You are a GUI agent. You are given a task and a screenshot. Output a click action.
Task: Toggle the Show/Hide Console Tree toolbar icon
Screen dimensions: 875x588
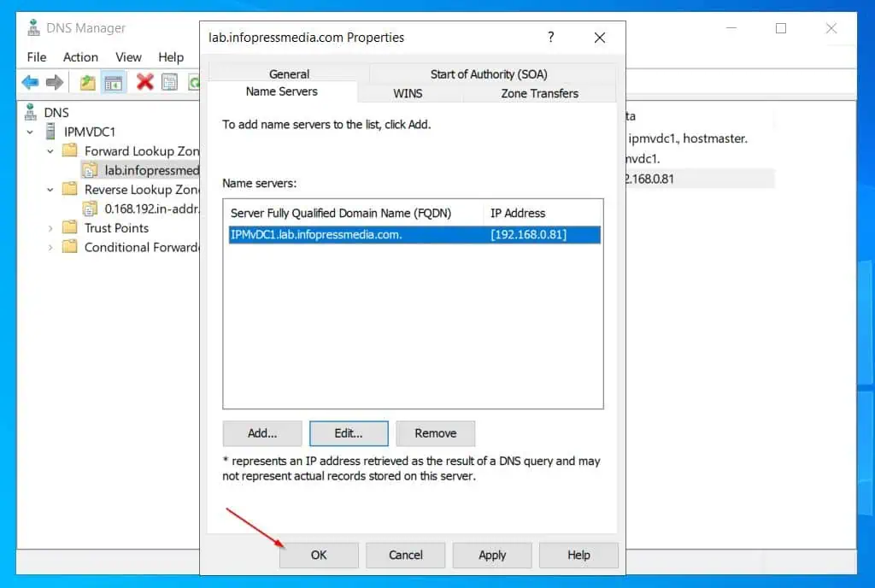[x=114, y=83]
